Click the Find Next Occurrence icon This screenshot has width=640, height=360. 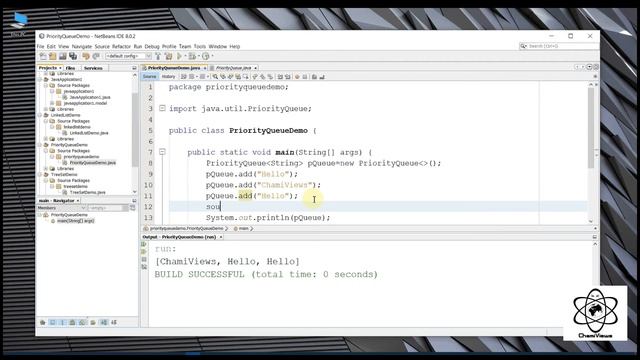(x=230, y=76)
